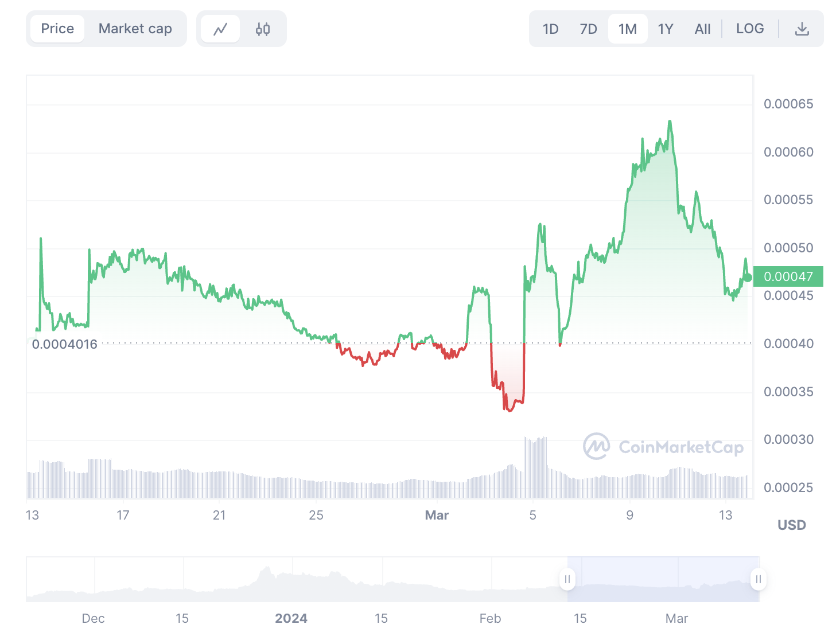
Task: Click date axis label 9
Action: click(630, 515)
